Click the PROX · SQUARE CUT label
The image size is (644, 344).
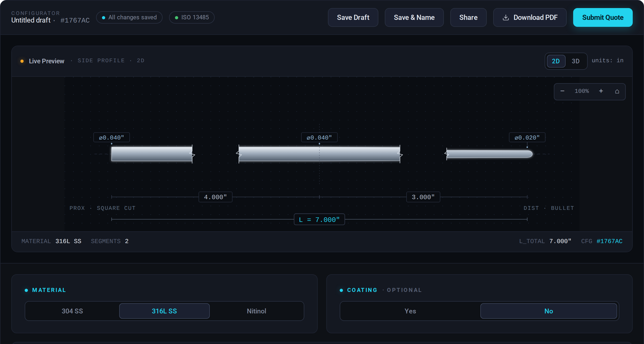[103, 208]
